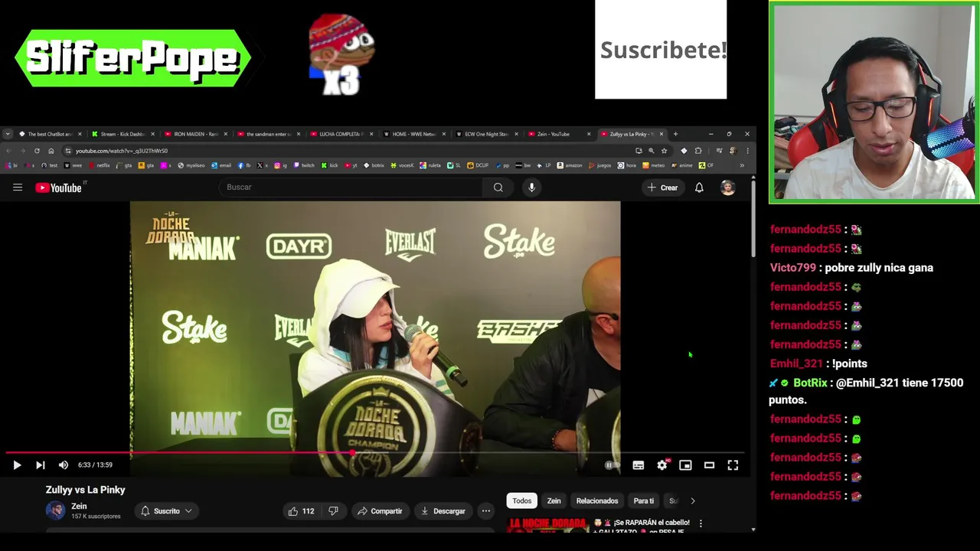Skip to the next video

(40, 465)
